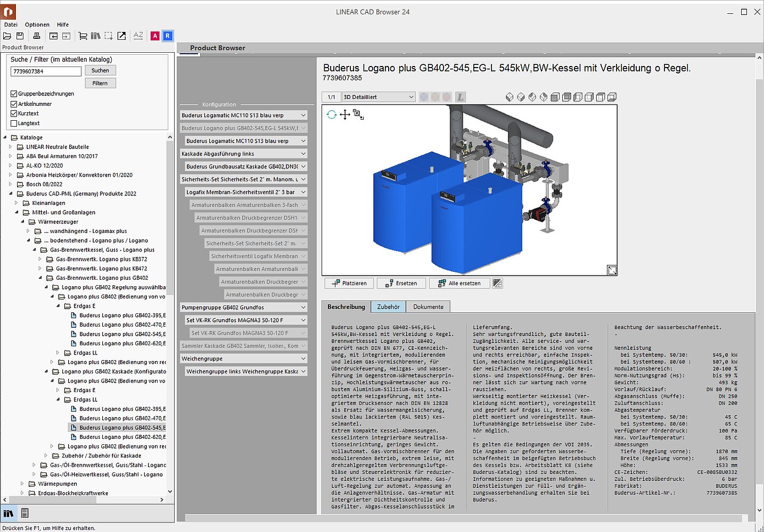Click the A-Z sort icon in toolbar
764x532 pixels.
(138, 36)
